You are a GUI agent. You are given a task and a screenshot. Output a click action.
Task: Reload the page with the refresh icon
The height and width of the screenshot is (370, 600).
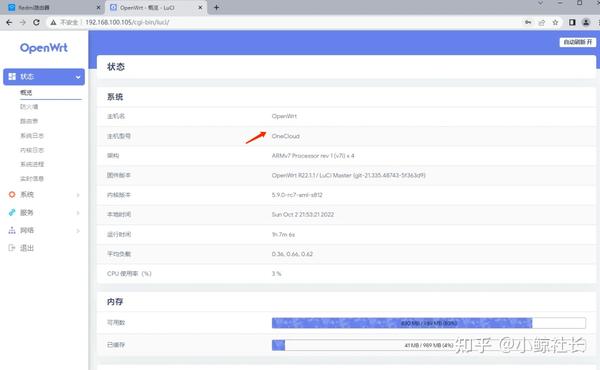[x=36, y=23]
